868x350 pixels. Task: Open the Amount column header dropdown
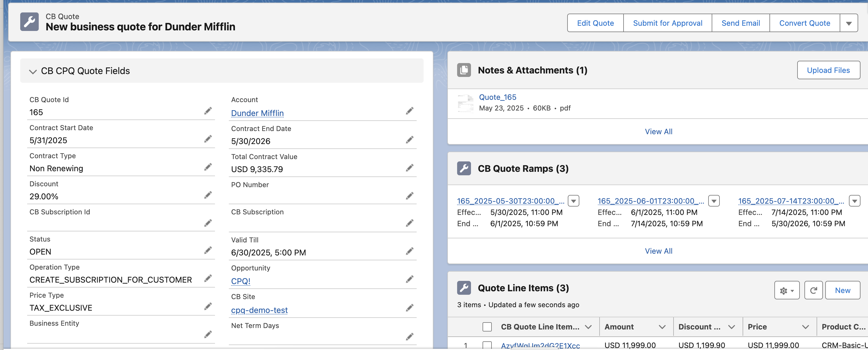pos(662,326)
